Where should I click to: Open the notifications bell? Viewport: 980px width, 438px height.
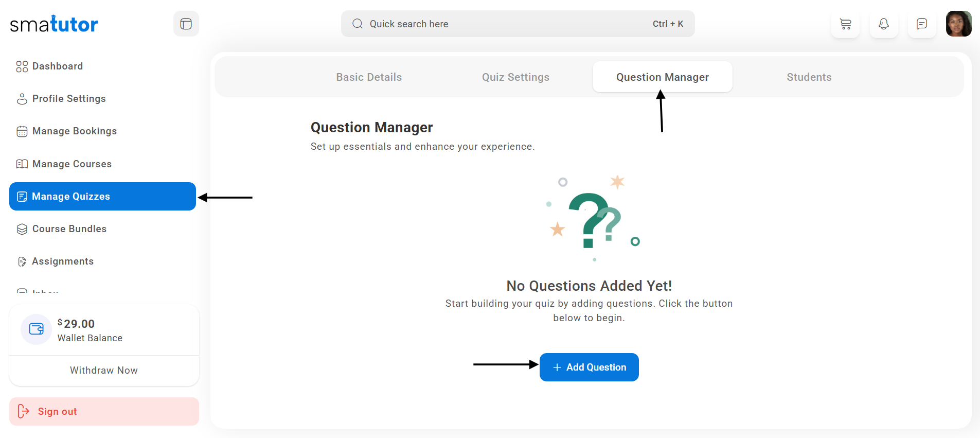(x=883, y=24)
